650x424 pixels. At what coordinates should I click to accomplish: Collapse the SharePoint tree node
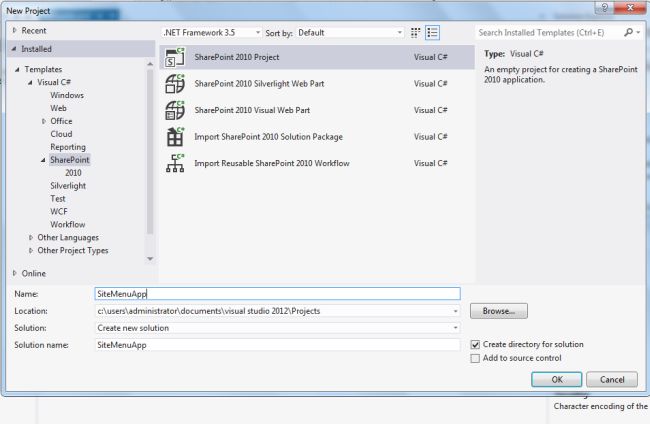pyautogui.click(x=43, y=160)
